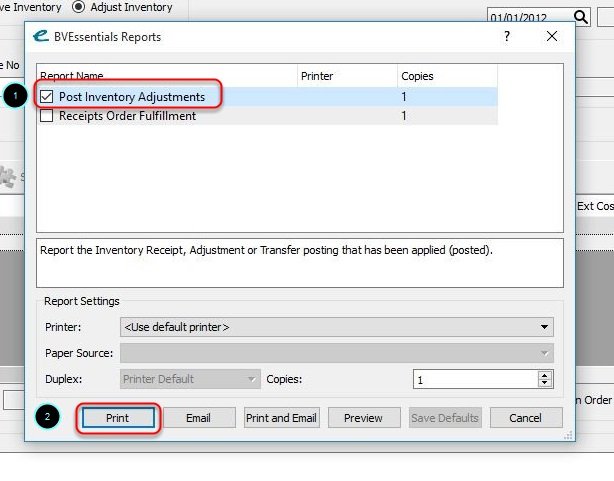Viewport: 614px width, 481px height.
Task: Close the BVEssentials Reports dialog
Action: [x=552, y=36]
